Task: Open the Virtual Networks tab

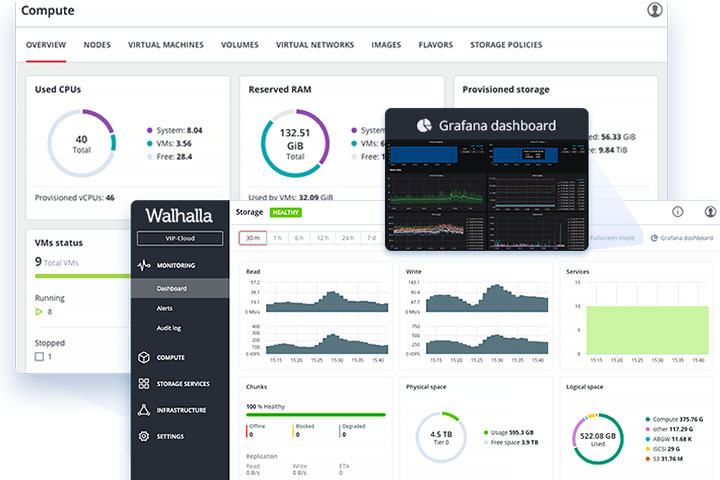Action: pos(315,45)
